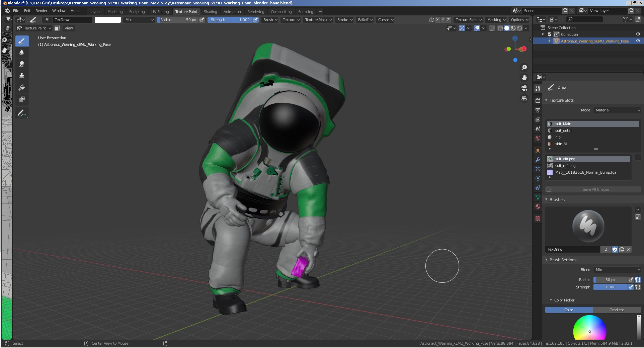Adjust the Radius slider in Brush Settings

(610, 280)
